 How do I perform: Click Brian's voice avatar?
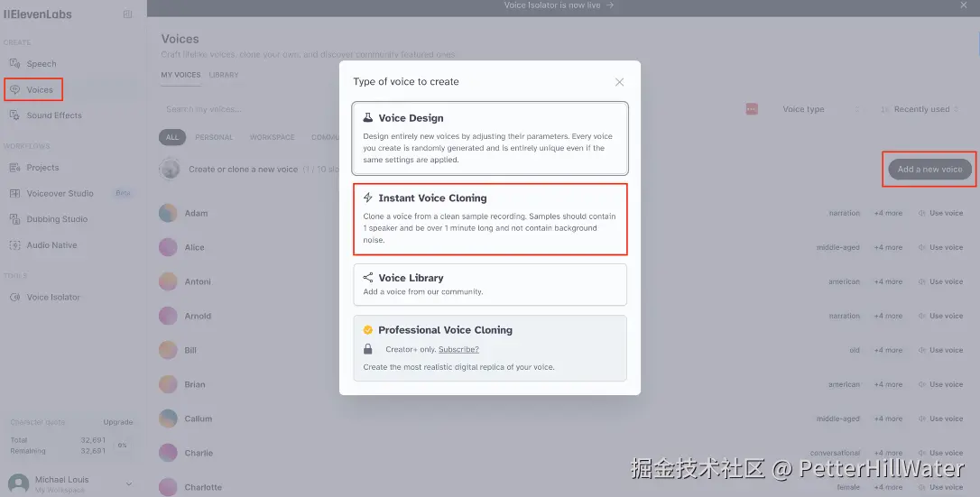point(168,384)
